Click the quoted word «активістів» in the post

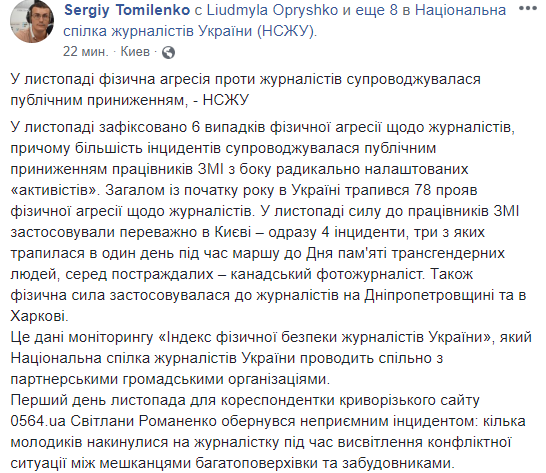click(x=55, y=190)
